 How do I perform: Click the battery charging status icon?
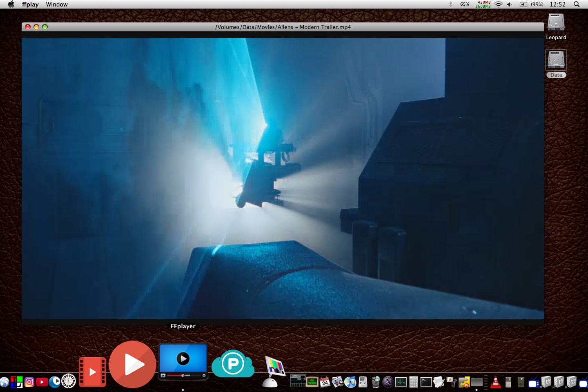point(524,4)
